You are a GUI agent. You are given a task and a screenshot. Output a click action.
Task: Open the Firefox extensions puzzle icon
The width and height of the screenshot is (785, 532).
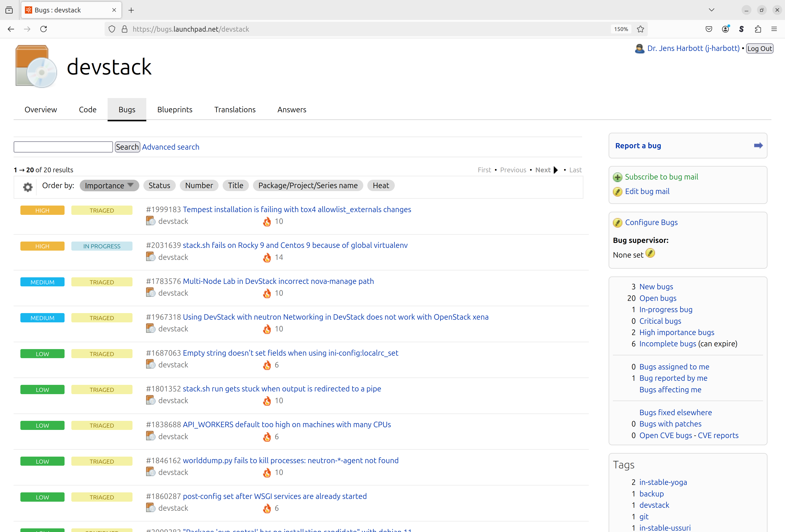coord(758,29)
